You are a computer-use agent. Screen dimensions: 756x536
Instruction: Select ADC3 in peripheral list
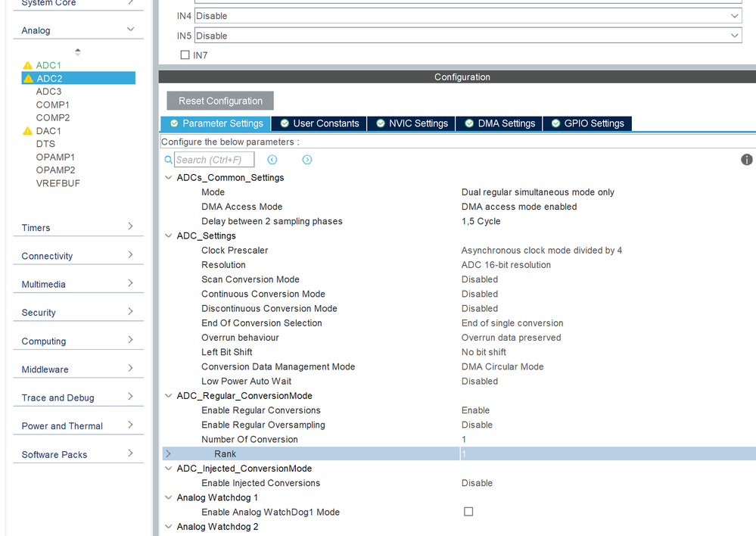tap(48, 91)
